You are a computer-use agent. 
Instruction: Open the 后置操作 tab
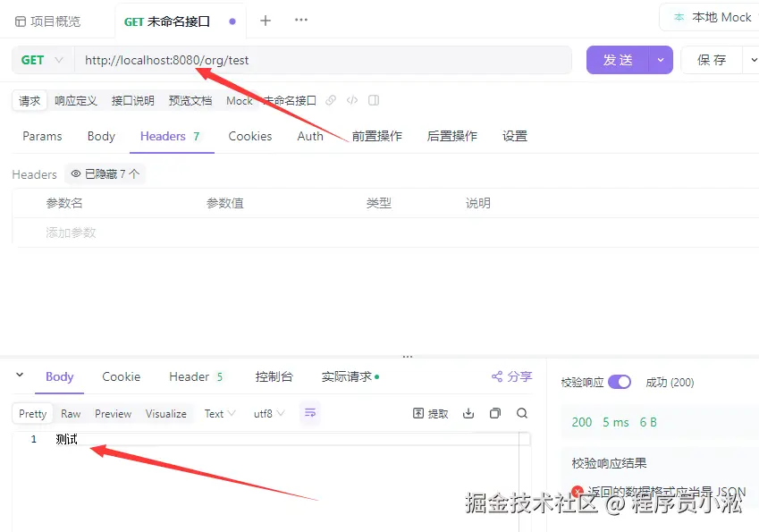click(452, 136)
